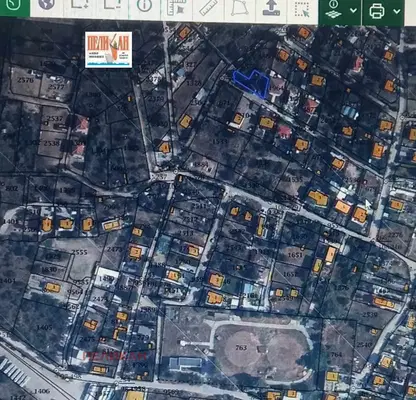
Task: Expand the layers dropdown arrow
Action: tap(354, 11)
